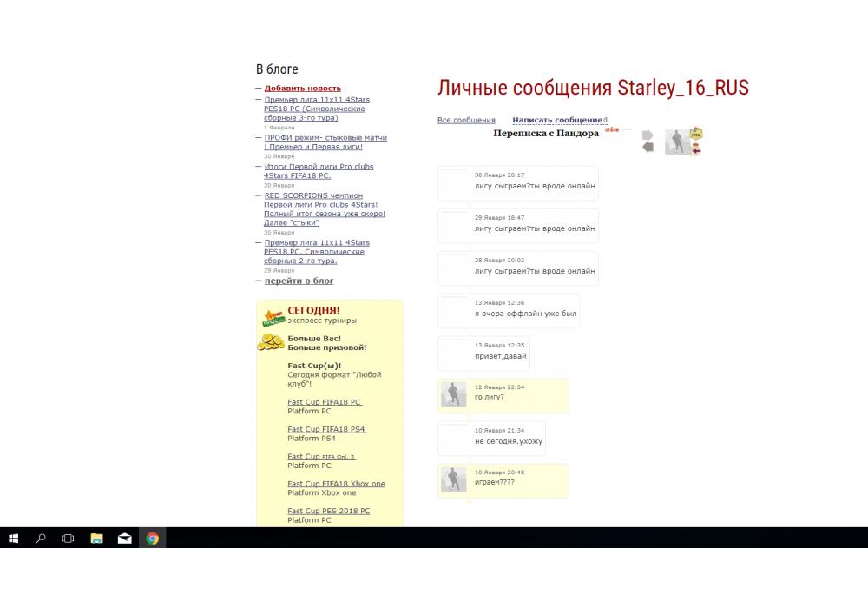Click the red 'online' status label
The height and width of the screenshot is (608, 868).
[612, 129]
